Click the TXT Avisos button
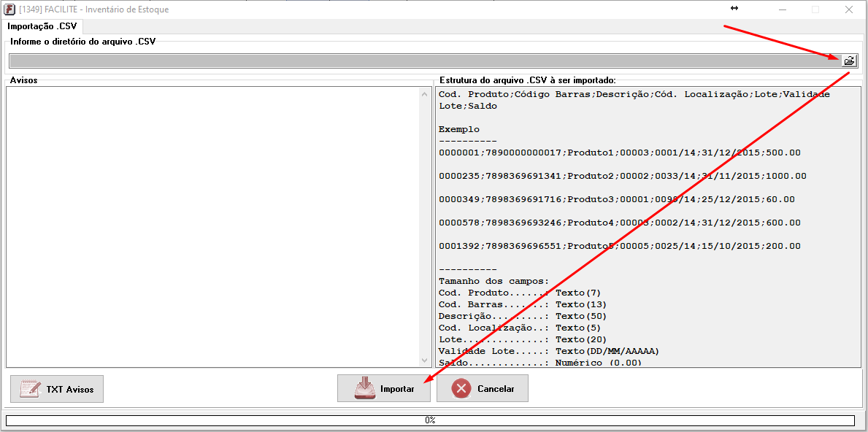Screen dimensions: 868x432 [56, 389]
